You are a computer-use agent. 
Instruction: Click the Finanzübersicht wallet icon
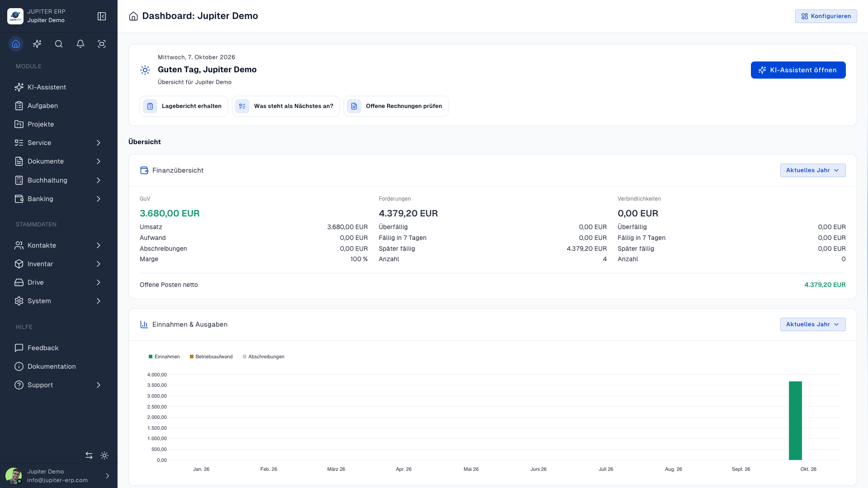click(144, 170)
